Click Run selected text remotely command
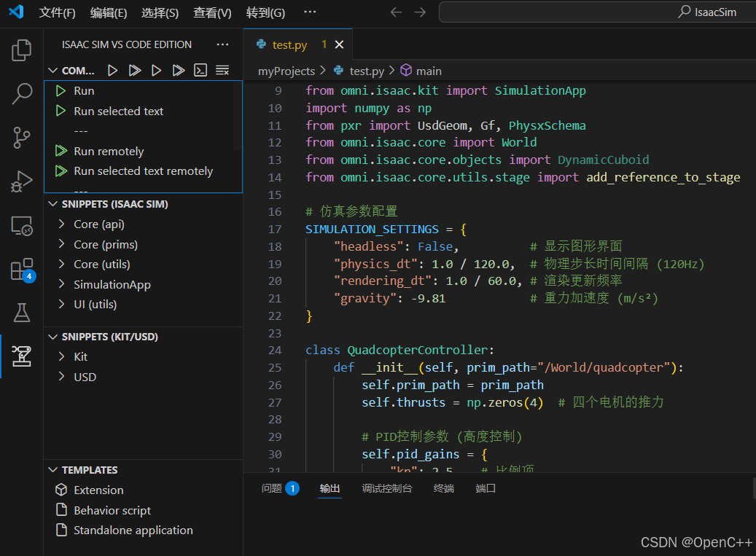The height and width of the screenshot is (556, 756). 143,171
